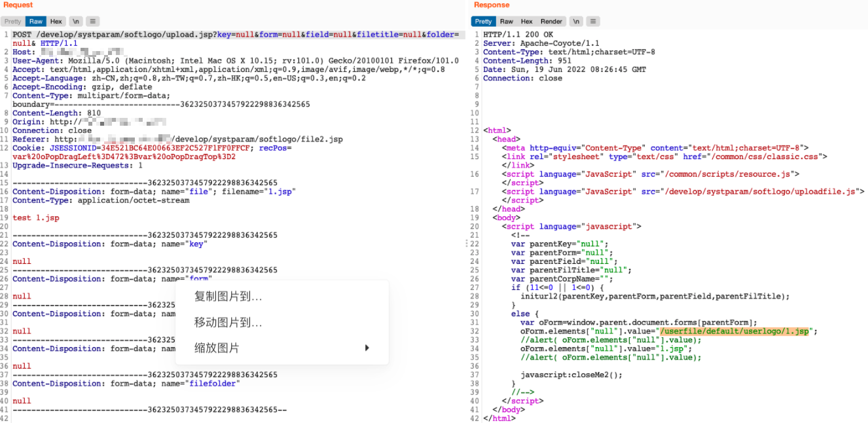Click the HTTP/1.1 200 OK status line
868x423 pixels.
[x=518, y=35]
